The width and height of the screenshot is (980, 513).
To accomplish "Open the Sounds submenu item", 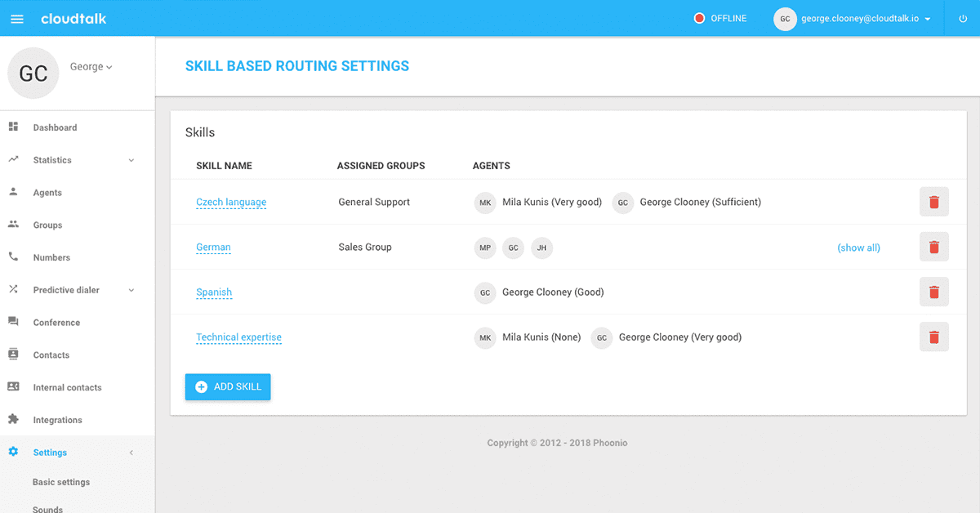I will (x=47, y=509).
